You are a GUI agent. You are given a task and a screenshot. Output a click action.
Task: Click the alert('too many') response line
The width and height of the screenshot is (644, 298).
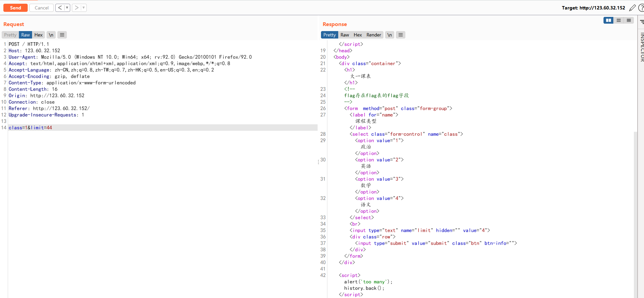click(x=368, y=282)
